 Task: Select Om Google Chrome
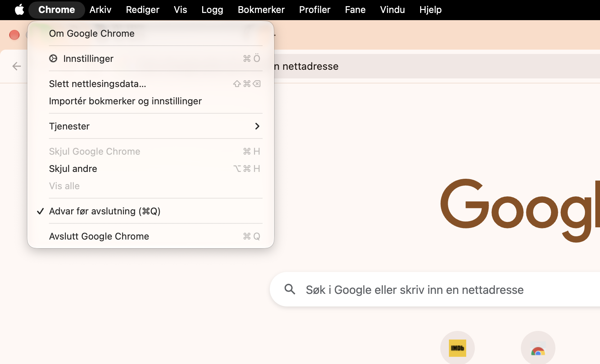click(151, 33)
